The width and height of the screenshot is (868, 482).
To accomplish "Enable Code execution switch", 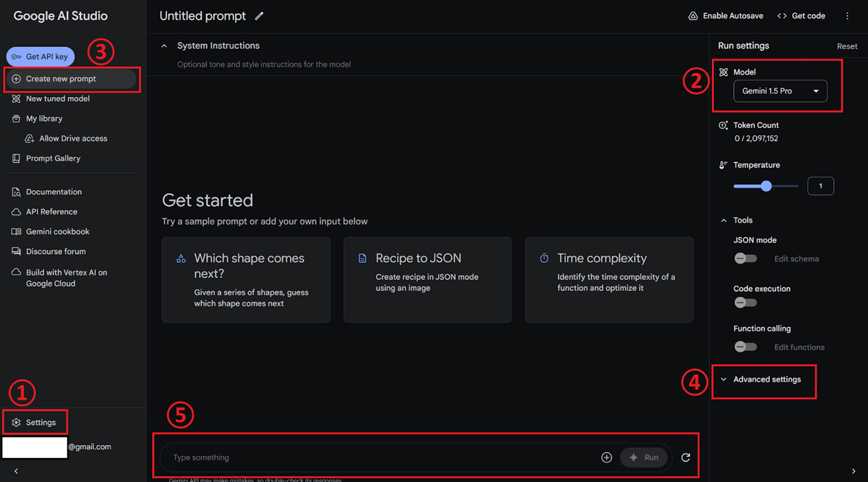I will [745, 303].
